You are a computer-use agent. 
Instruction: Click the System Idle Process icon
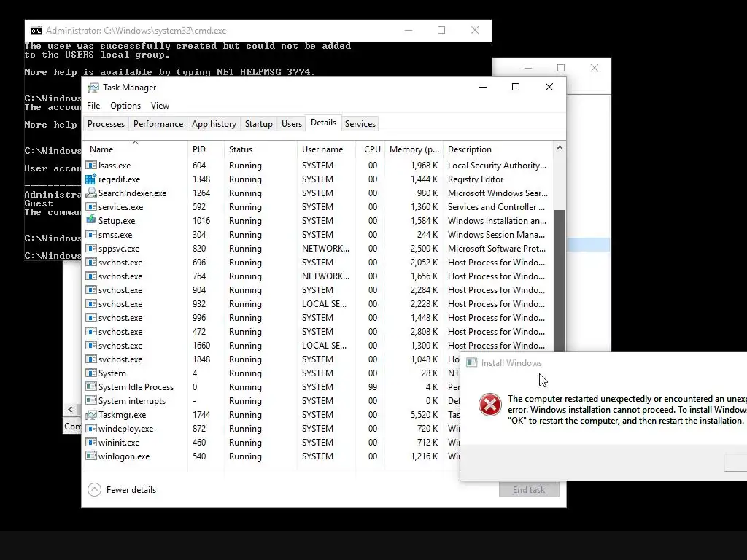(x=90, y=386)
